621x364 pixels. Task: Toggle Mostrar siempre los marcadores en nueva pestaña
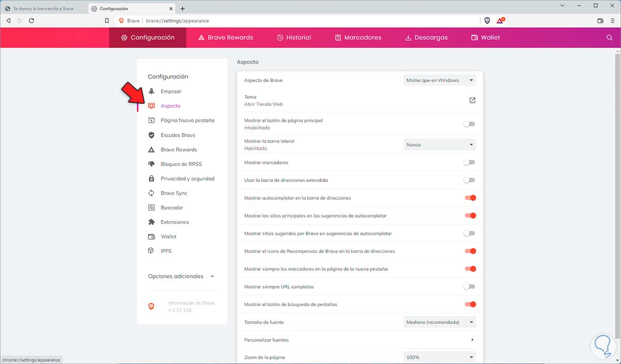coord(470,269)
